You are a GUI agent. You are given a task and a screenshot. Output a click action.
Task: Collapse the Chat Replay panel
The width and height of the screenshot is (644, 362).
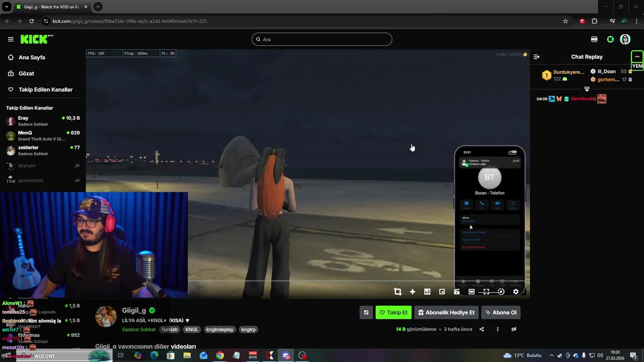tap(536, 57)
